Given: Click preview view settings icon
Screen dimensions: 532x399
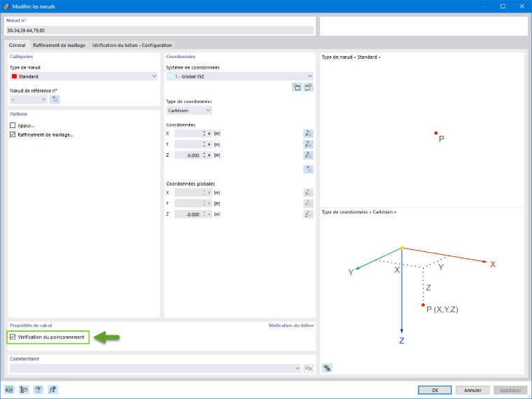Looking at the screenshot, I should [x=327, y=367].
